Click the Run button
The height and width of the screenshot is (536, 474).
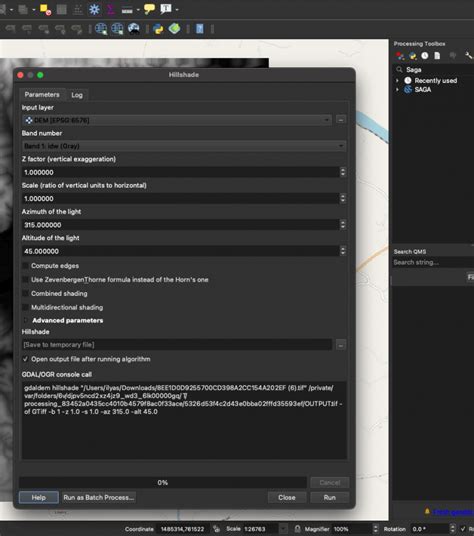coord(329,497)
